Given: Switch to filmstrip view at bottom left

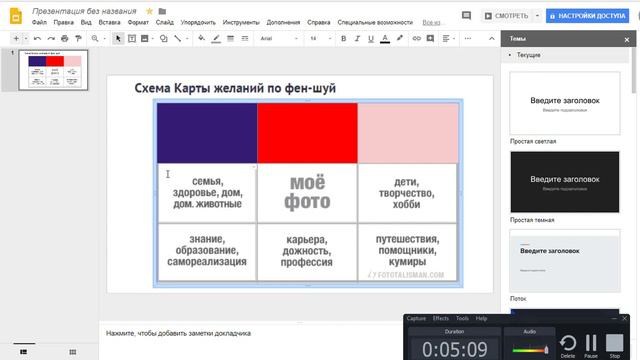Looking at the screenshot, I should click(24, 352).
